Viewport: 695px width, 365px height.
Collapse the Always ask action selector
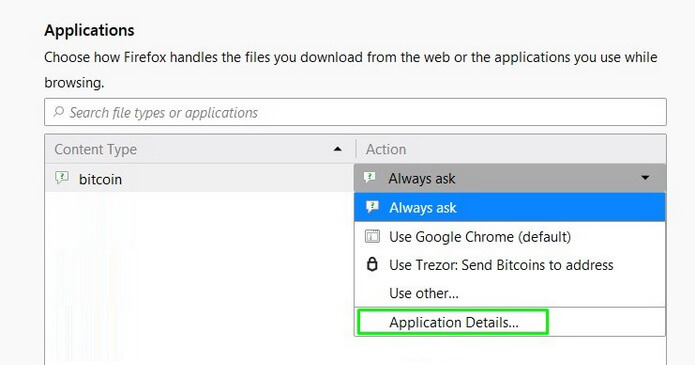(510, 178)
